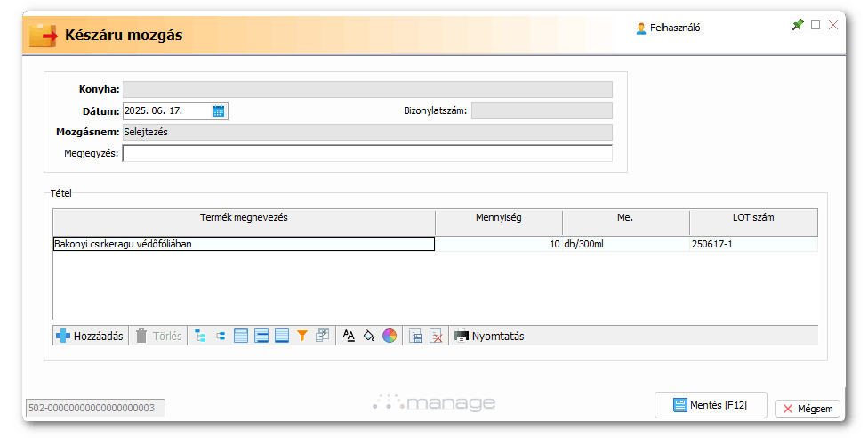This screenshot has width=868, height=438.
Task: Sort by Termék megnevezés column header
Action: [245, 218]
